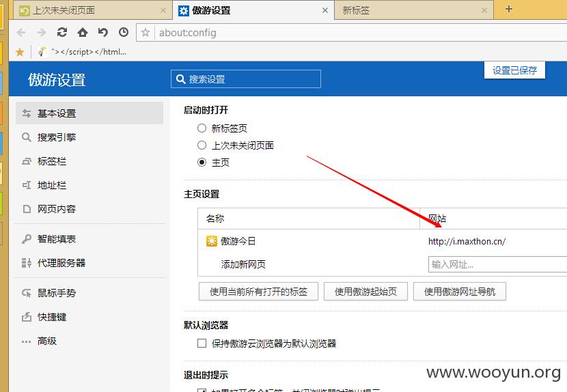Click 使用傲游网址导航 button

pos(460,292)
